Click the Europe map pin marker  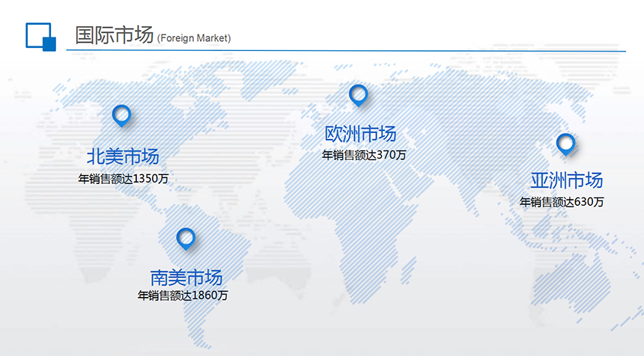(358, 96)
